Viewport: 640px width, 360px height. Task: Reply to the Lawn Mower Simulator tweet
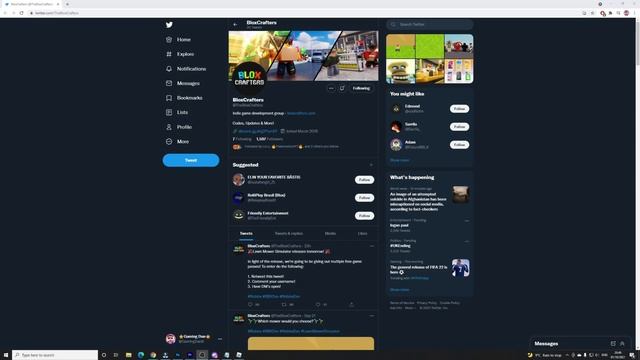tap(250, 304)
